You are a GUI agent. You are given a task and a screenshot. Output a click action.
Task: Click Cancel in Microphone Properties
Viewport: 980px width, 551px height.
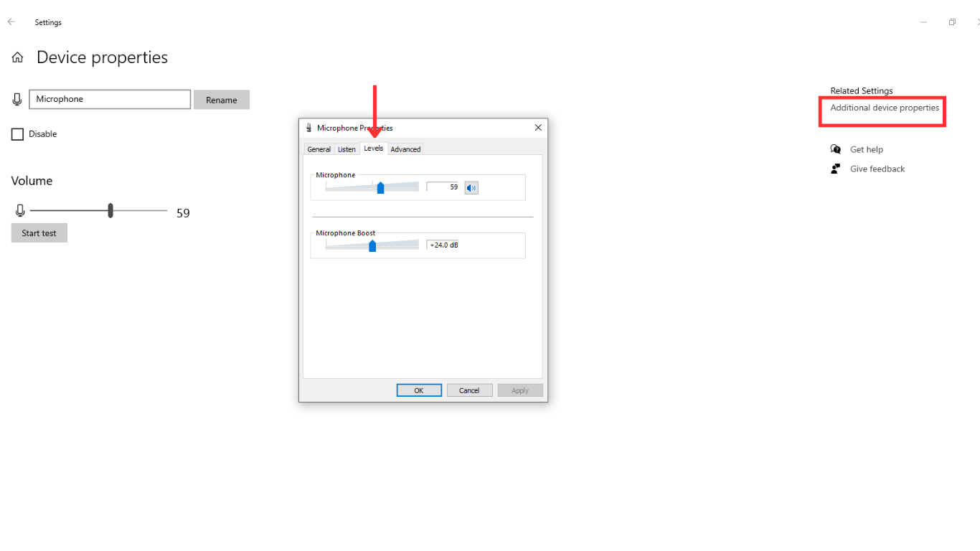(469, 390)
